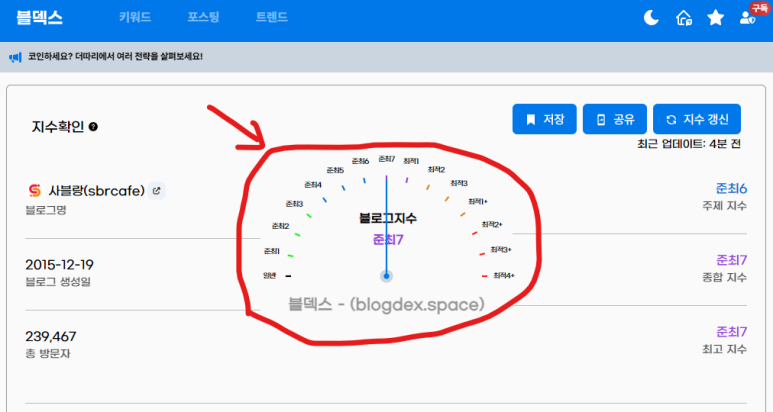
Task: Toggle dark mode moon icon
Action: (651, 18)
